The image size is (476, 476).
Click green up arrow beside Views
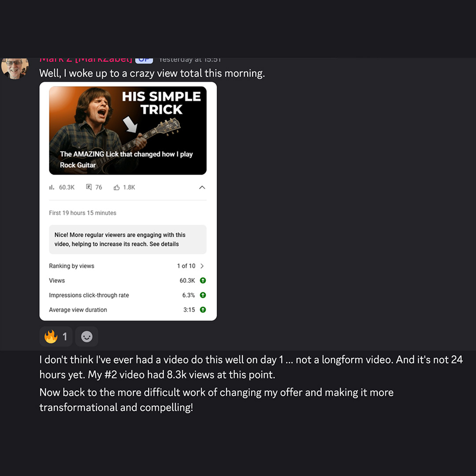[203, 280]
